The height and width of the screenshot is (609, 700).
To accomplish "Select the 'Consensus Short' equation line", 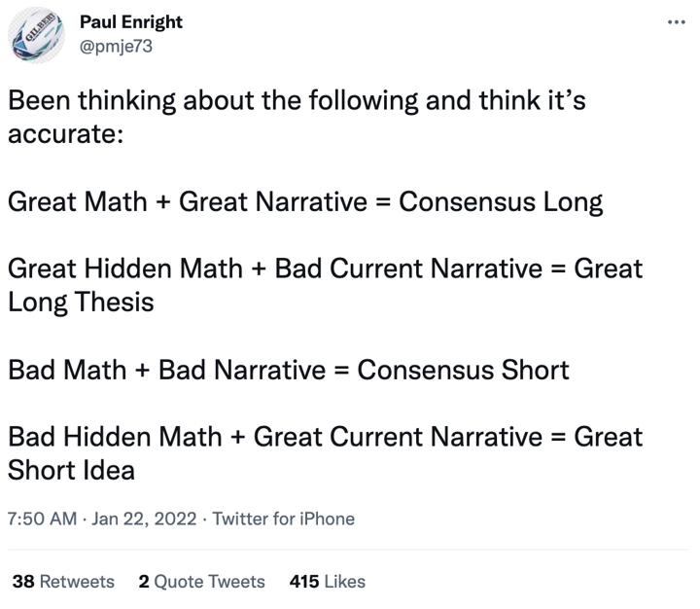I will coord(289,370).
